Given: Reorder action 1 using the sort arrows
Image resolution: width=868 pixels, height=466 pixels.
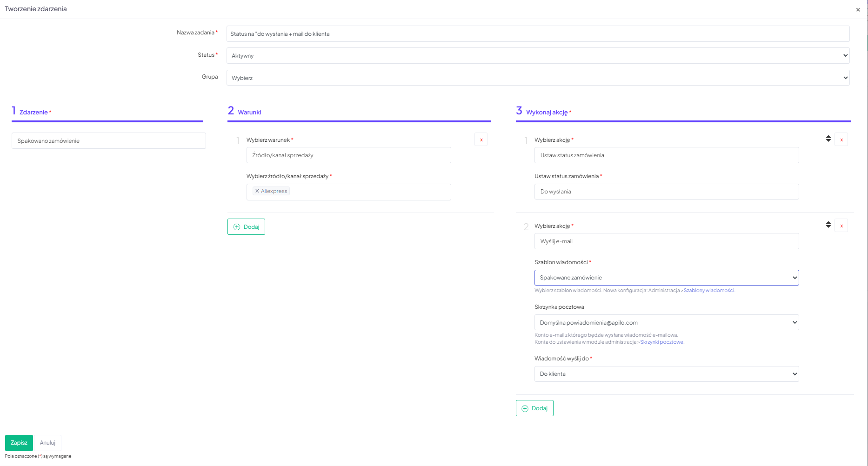Looking at the screenshot, I should 828,139.
